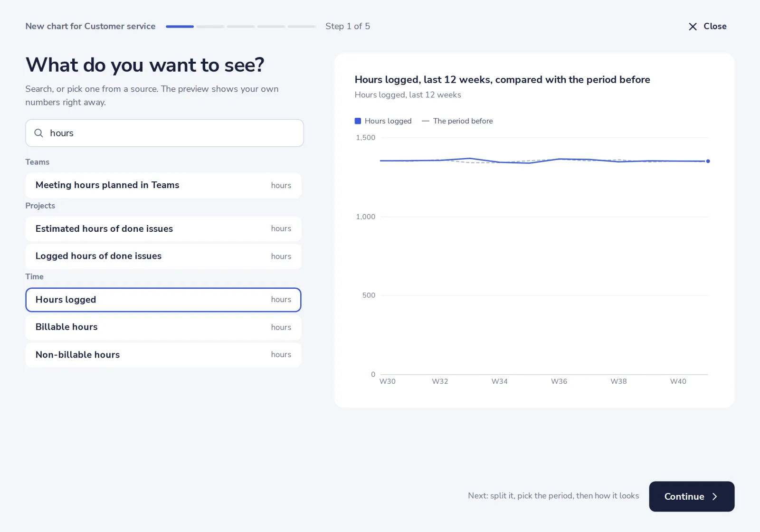
Task: Toggle The period before legend item
Action: point(457,121)
